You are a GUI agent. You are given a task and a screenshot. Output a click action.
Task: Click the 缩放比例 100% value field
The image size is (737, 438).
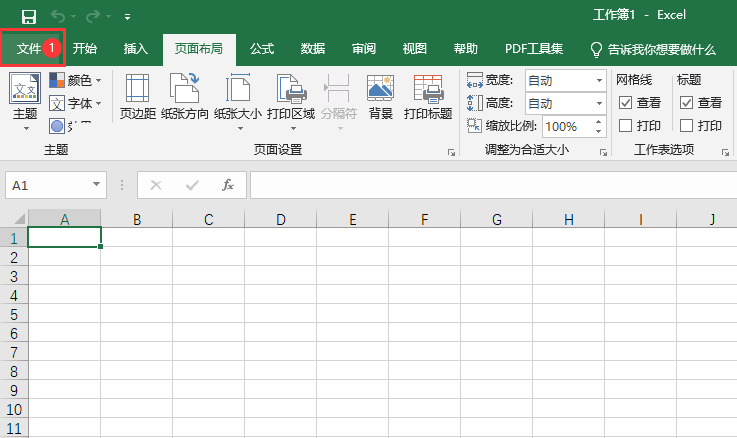pos(566,126)
